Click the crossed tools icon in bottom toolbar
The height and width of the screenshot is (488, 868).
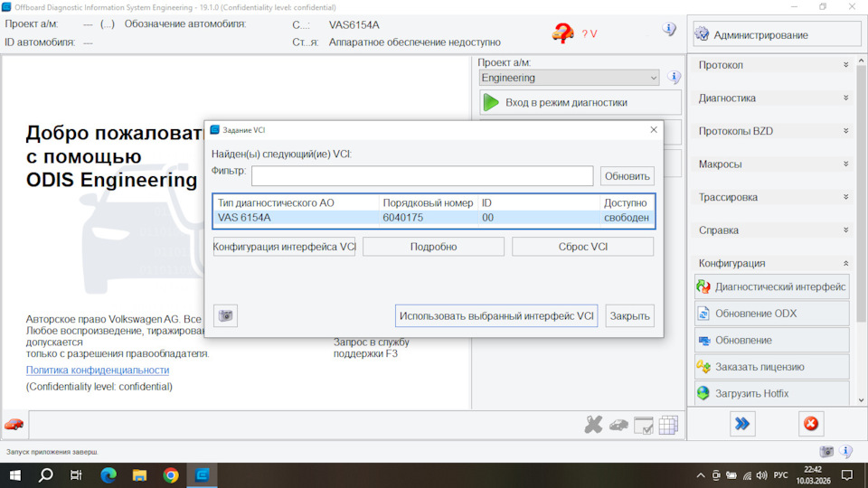click(x=593, y=425)
